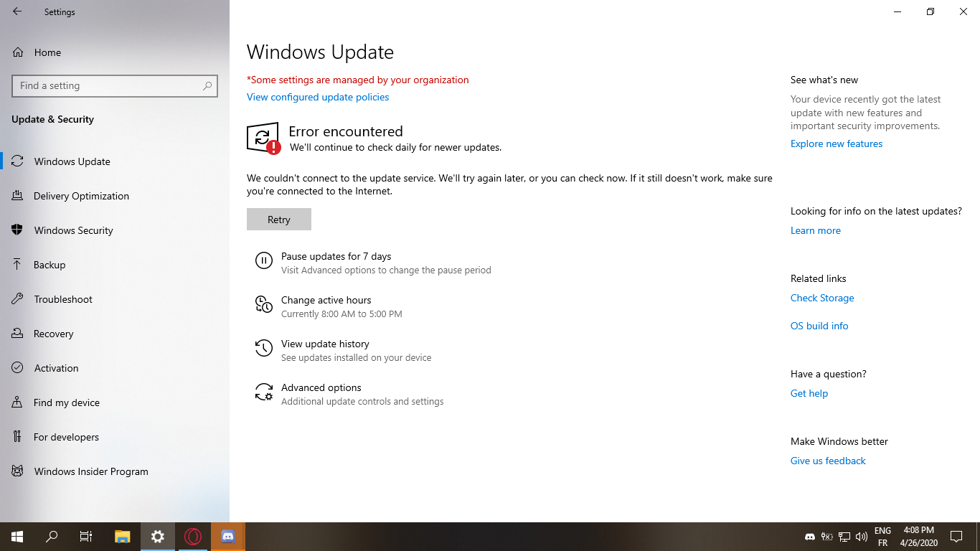Click the Troubleshoot wrench icon
The width and height of the screenshot is (980, 551).
(x=17, y=299)
